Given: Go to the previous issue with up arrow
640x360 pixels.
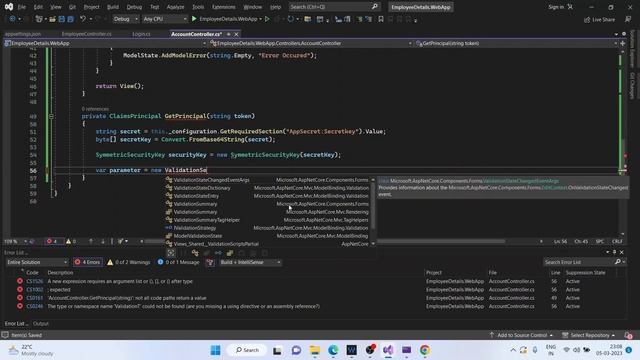Looking at the screenshot, I should [91, 241].
